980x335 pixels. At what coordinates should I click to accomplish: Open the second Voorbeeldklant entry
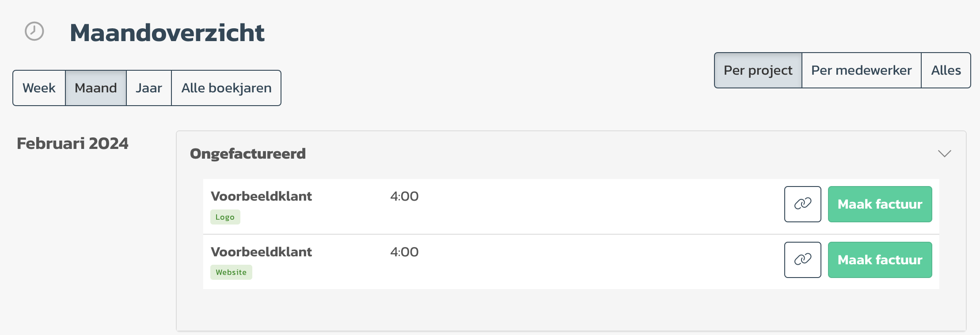tap(261, 252)
